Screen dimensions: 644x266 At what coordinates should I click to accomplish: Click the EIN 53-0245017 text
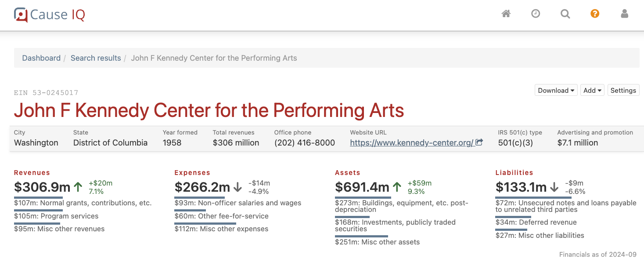tap(46, 93)
